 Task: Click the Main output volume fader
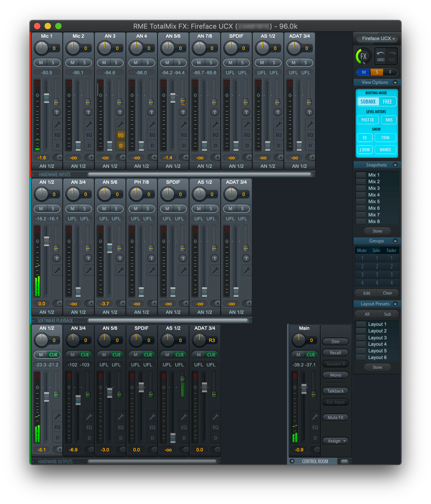click(304, 389)
